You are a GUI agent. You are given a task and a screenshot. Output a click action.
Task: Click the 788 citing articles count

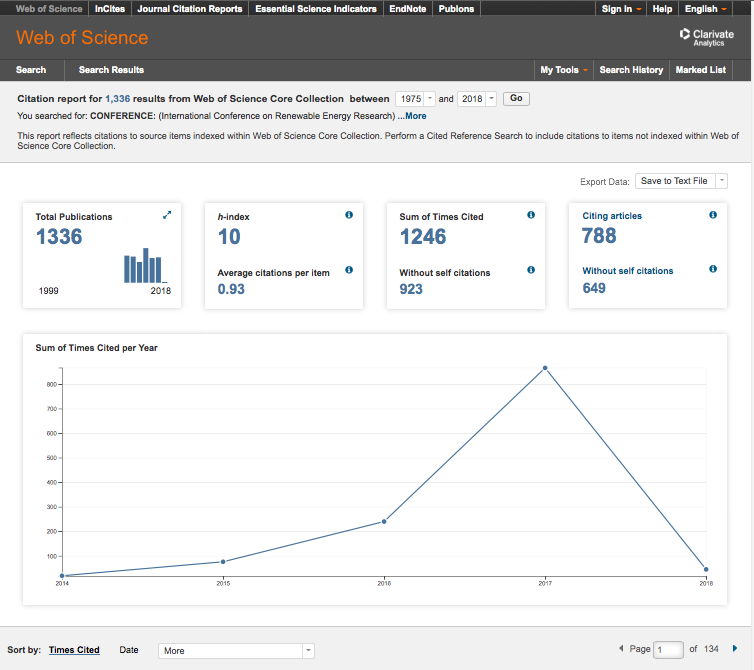(x=599, y=236)
